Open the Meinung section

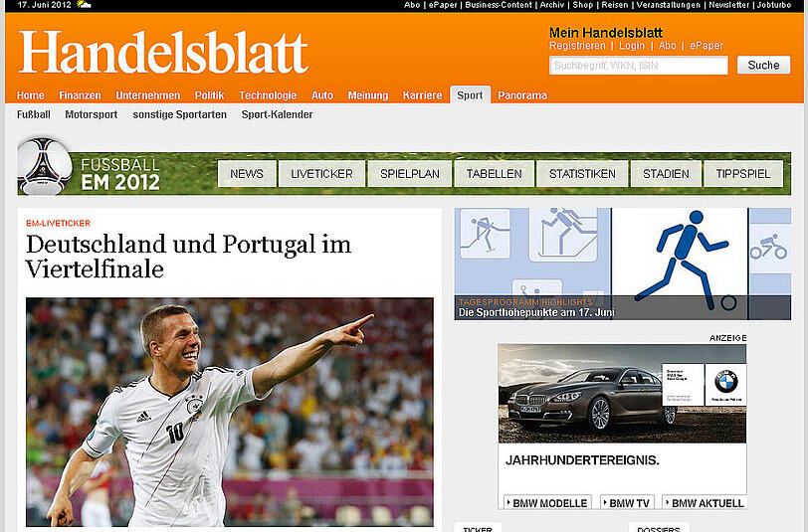click(x=368, y=95)
